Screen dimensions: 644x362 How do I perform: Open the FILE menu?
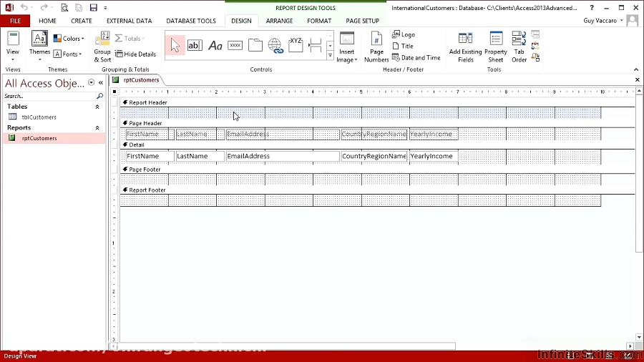[x=14, y=21]
